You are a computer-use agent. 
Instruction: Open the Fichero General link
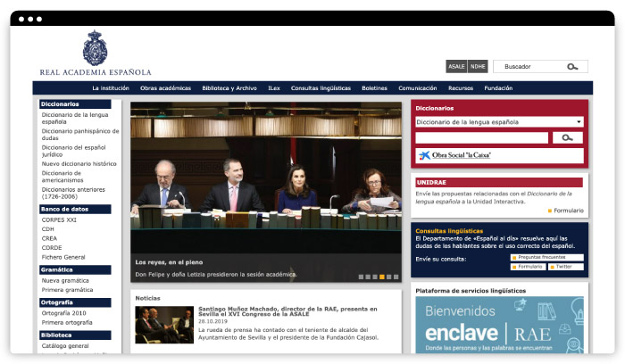63,257
